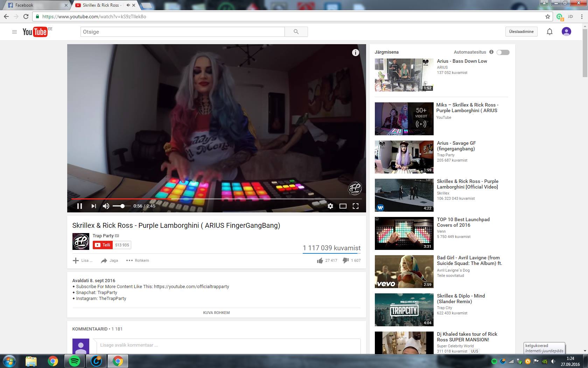This screenshot has height=368, width=588.
Task: Add video to playlist via Lisa
Action: coord(83,260)
